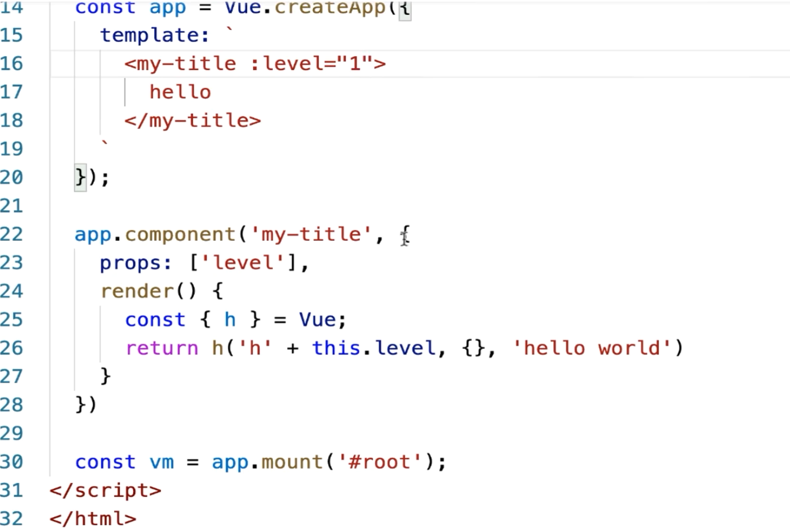The height and width of the screenshot is (532, 790).
Task: Click 'const' keyword on line 25
Action: pos(156,320)
